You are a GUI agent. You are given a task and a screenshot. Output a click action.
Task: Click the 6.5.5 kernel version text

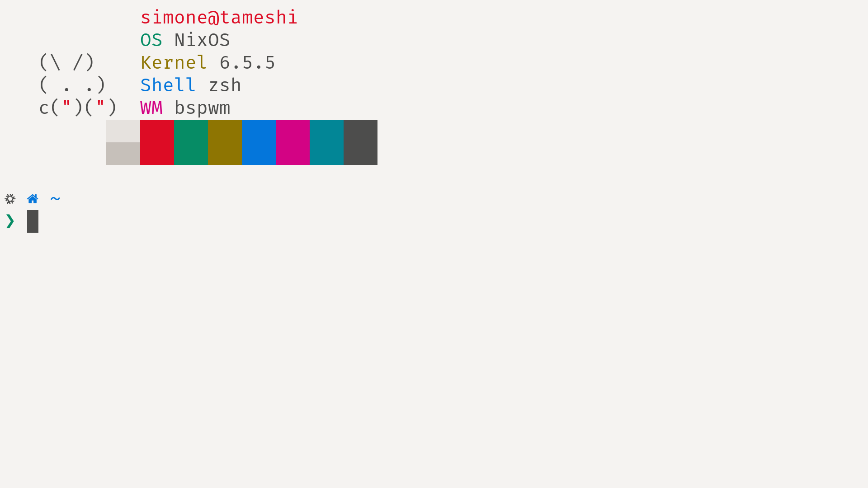tap(247, 63)
